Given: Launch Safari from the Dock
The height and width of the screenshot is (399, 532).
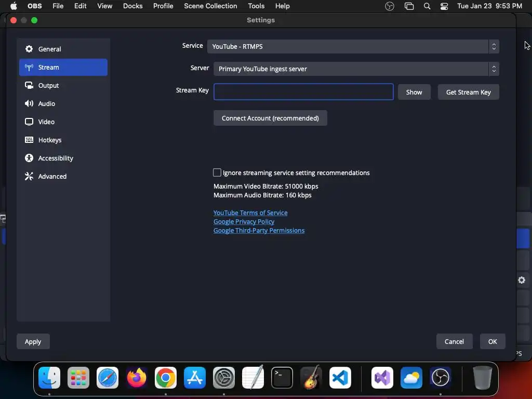Looking at the screenshot, I should pyautogui.click(x=108, y=378).
